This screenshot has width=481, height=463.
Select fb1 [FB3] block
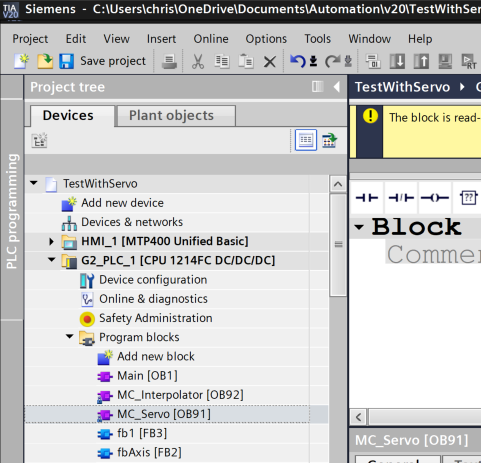(142, 433)
